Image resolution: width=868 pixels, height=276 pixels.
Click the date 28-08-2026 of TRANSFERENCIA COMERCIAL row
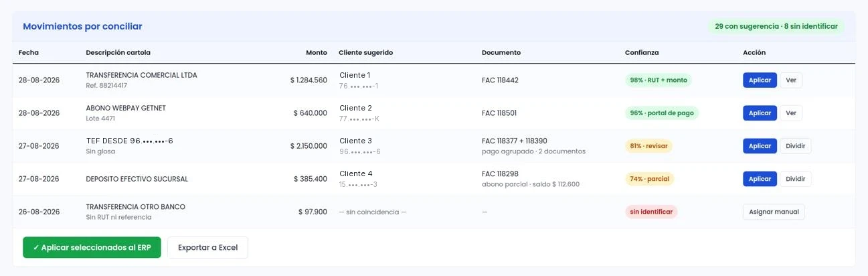[39, 80]
